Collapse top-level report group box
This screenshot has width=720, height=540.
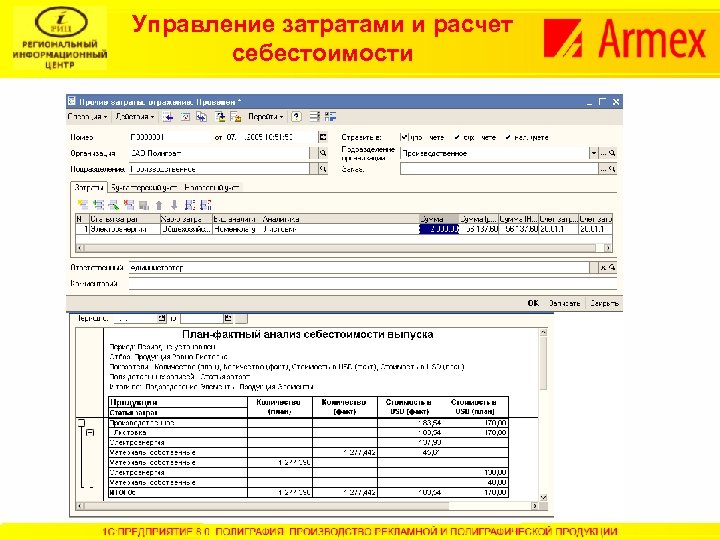[x=81, y=422]
